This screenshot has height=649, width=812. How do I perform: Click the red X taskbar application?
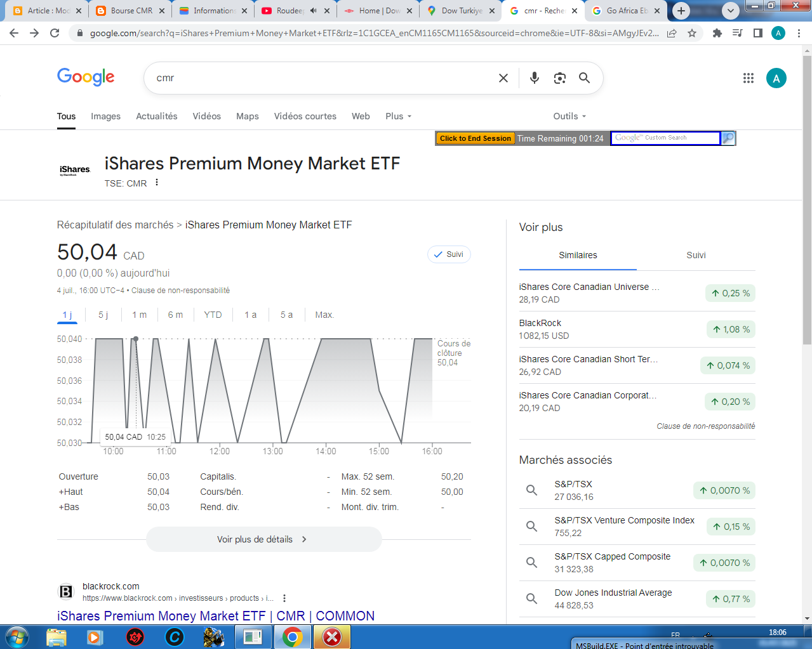(x=332, y=637)
